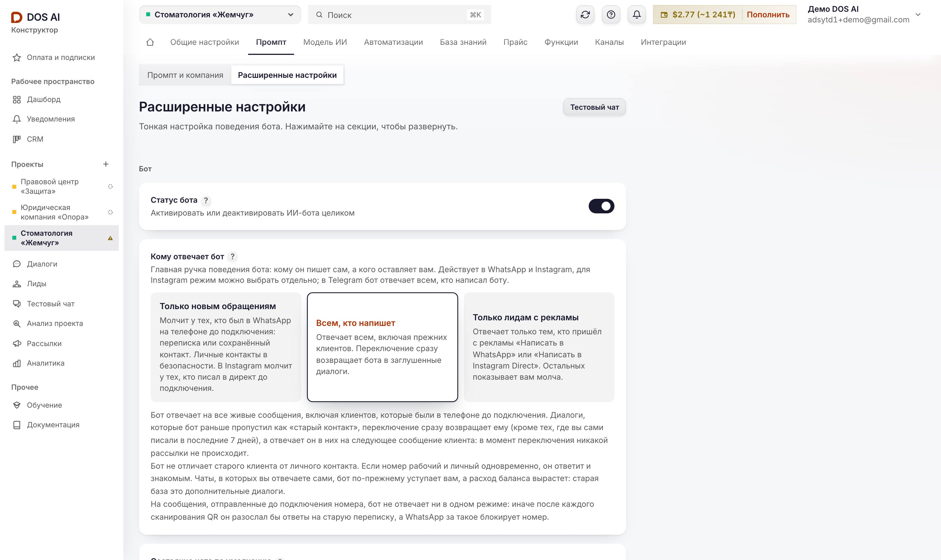Click the Тестовый чат button in header
941x560 pixels.
(x=594, y=107)
